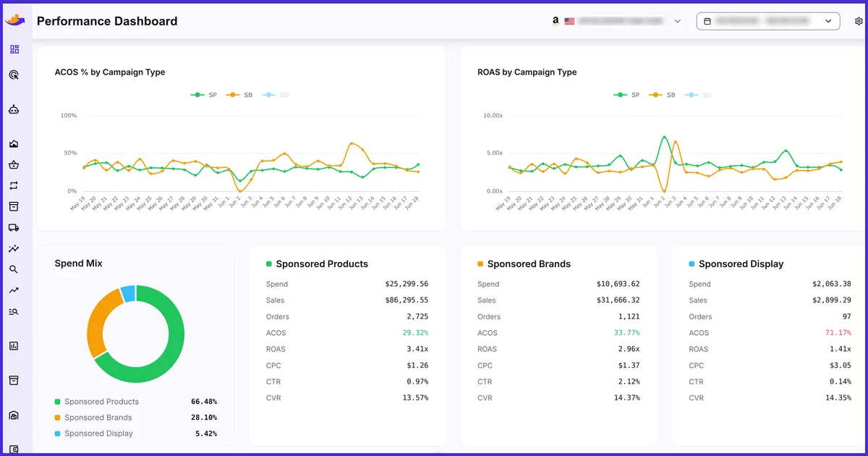This screenshot has width=868, height=456.
Task: Toggle SB series in ROAS chart legend
Action: point(663,95)
